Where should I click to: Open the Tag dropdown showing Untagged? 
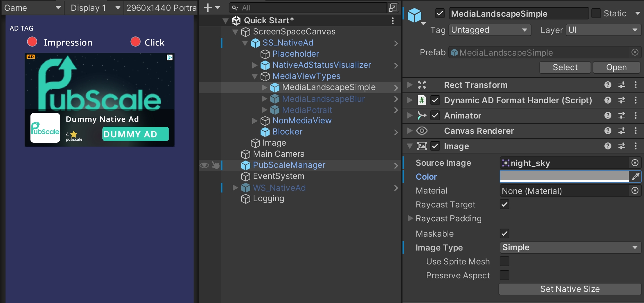coord(489,30)
